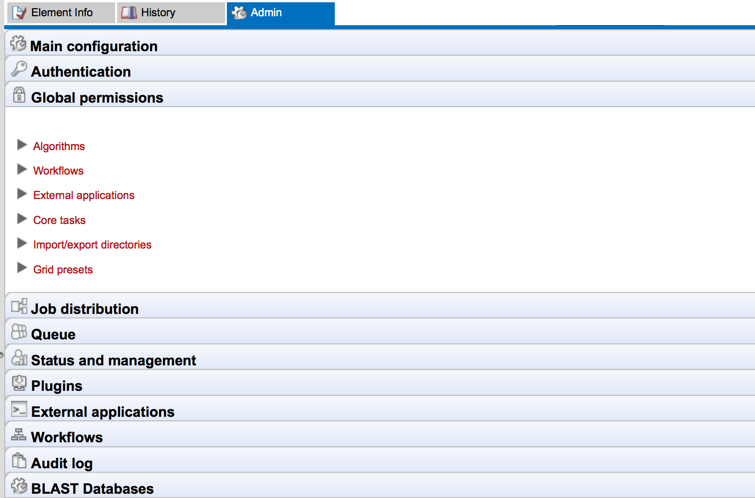Open the Grid presets link
This screenshot has height=498, width=755.
(63, 270)
